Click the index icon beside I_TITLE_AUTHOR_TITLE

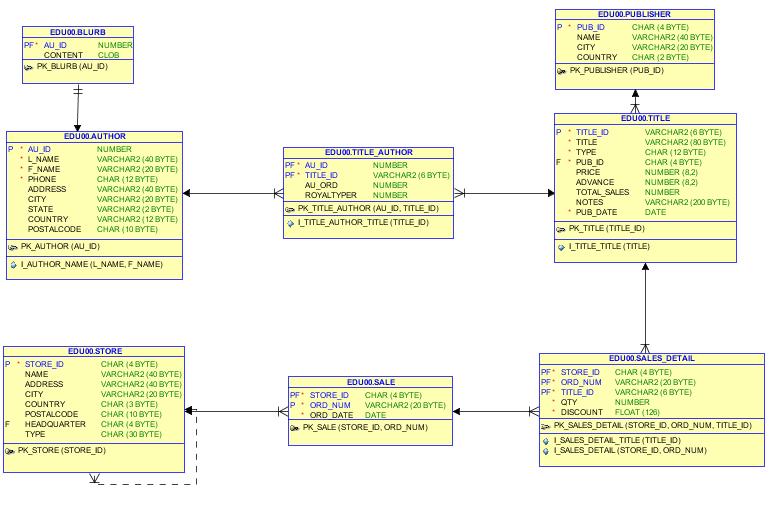click(291, 223)
